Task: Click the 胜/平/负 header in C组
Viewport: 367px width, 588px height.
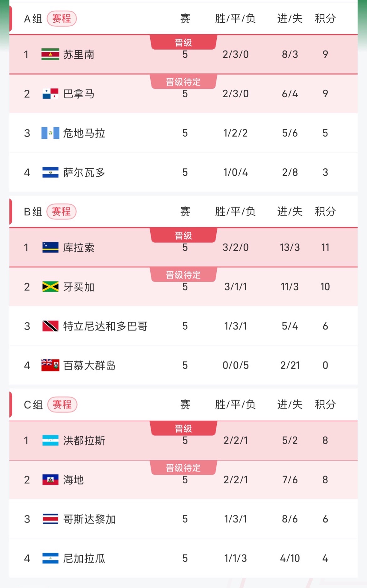Action: coord(235,405)
